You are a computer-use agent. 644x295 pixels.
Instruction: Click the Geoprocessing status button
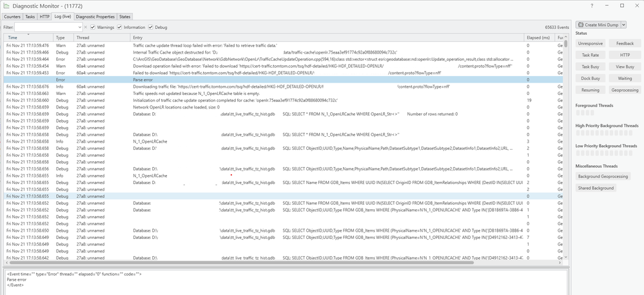[x=625, y=90]
